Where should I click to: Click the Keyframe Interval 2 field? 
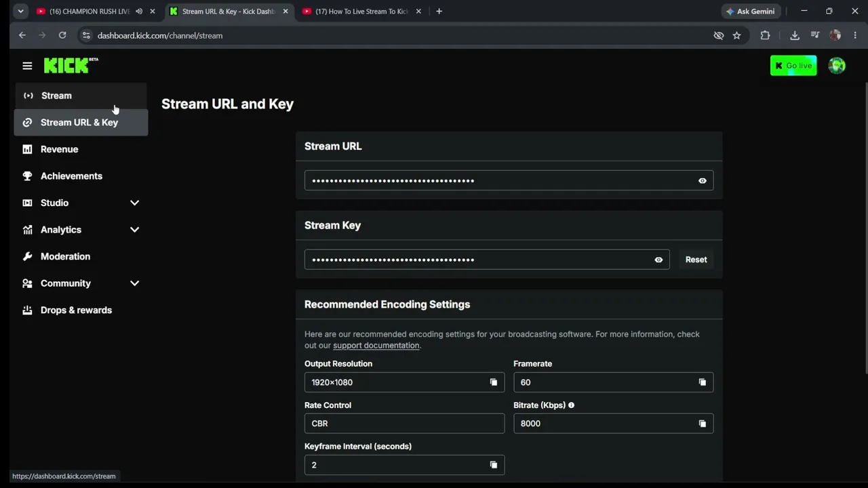(x=404, y=465)
